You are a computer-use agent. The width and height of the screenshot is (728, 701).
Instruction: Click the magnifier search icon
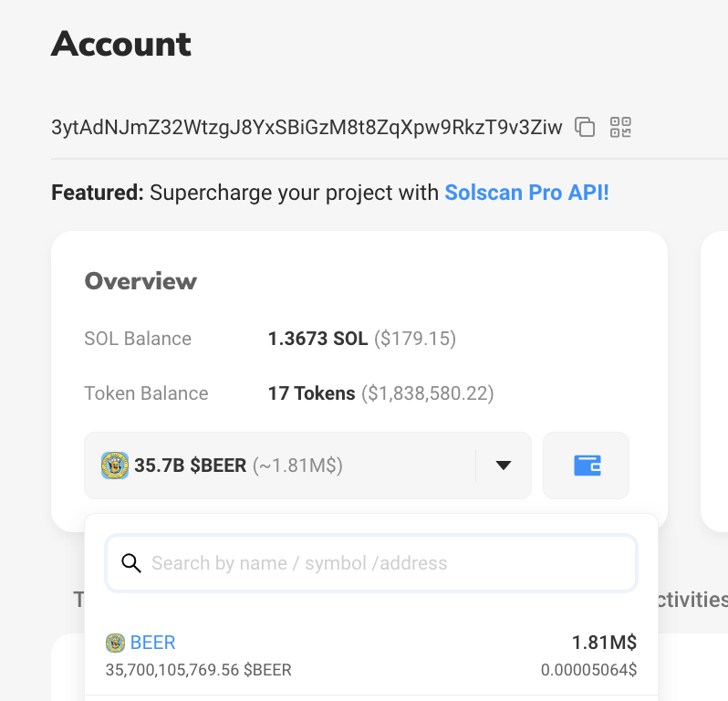tap(131, 563)
